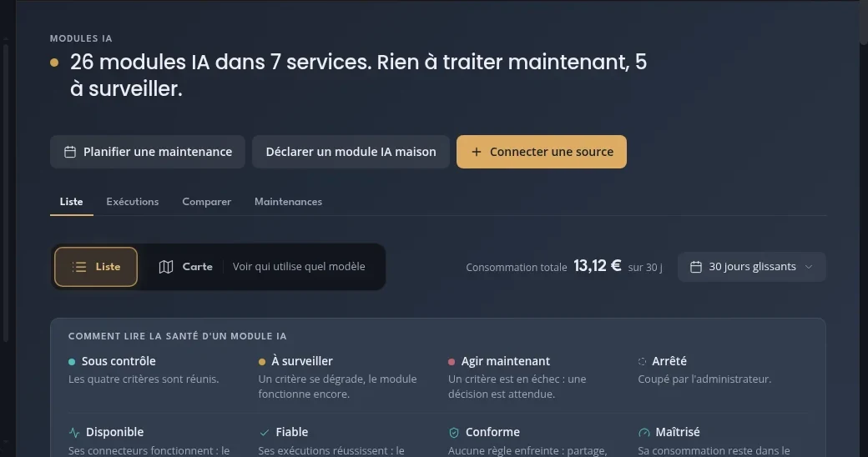The image size is (868, 457).
Task: Click 'Un critère est en échec' description
Action: 517,386
